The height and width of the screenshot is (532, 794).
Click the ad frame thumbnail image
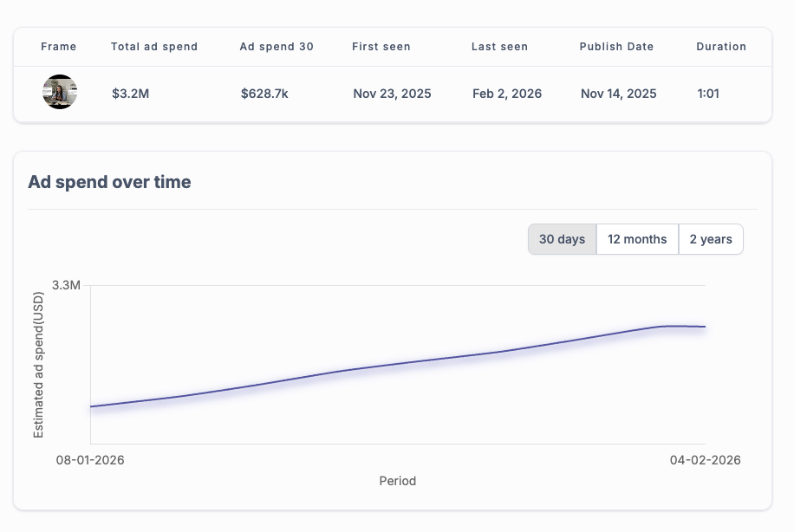coord(60,92)
